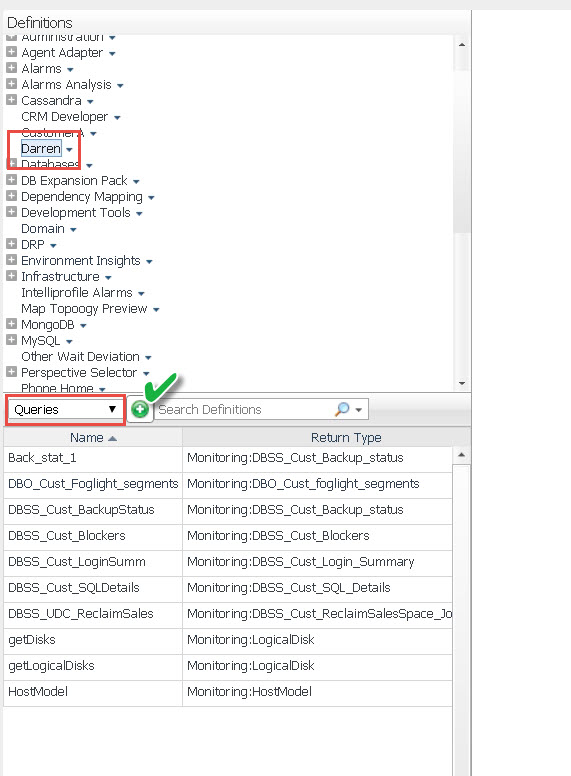Click inside the Search Definitions field
This screenshot has width=571, height=776.
click(245, 409)
